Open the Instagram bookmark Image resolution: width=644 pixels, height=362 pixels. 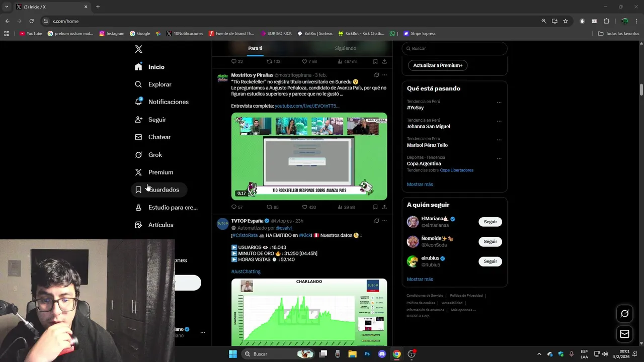[x=112, y=34]
